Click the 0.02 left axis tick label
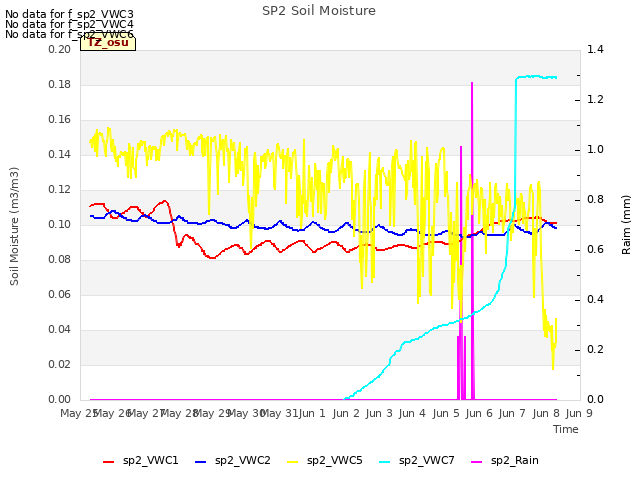 click(x=60, y=364)
